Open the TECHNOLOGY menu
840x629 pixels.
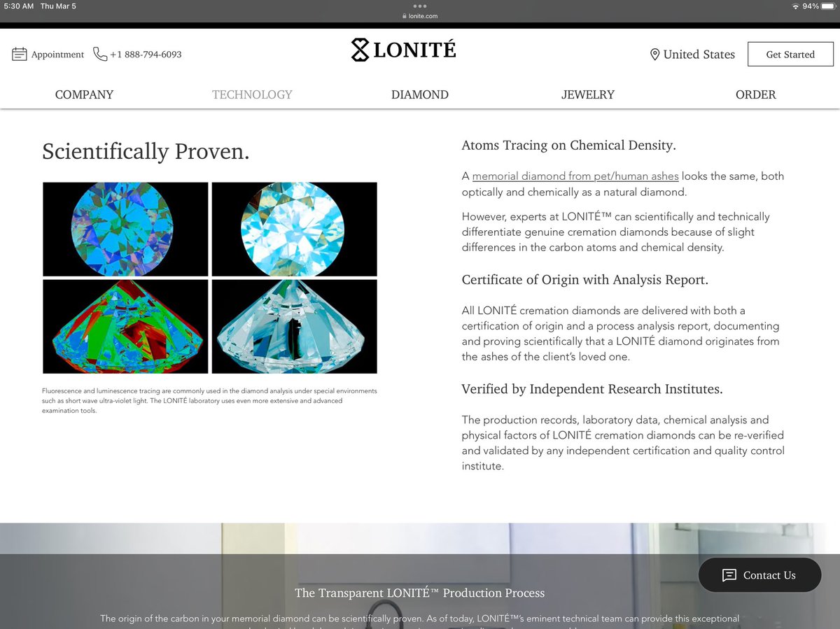click(252, 94)
